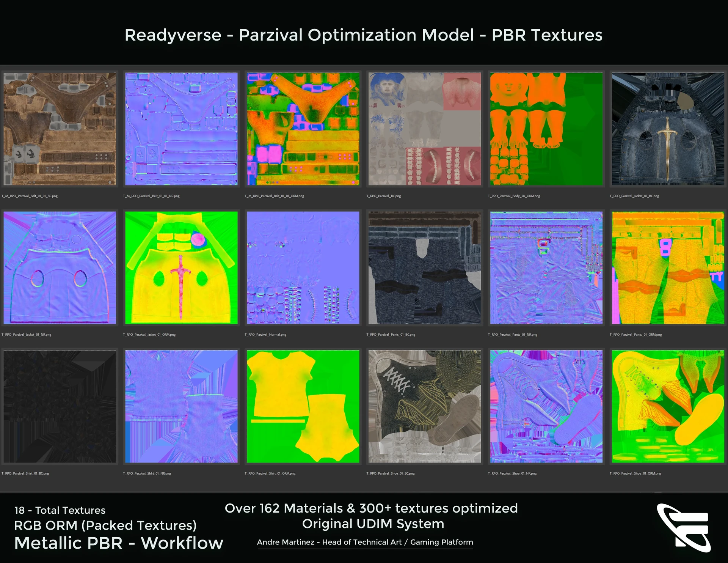The image size is (728, 563).
Task: Select the Shoe_01_BC sneaker texture
Action: [425, 406]
